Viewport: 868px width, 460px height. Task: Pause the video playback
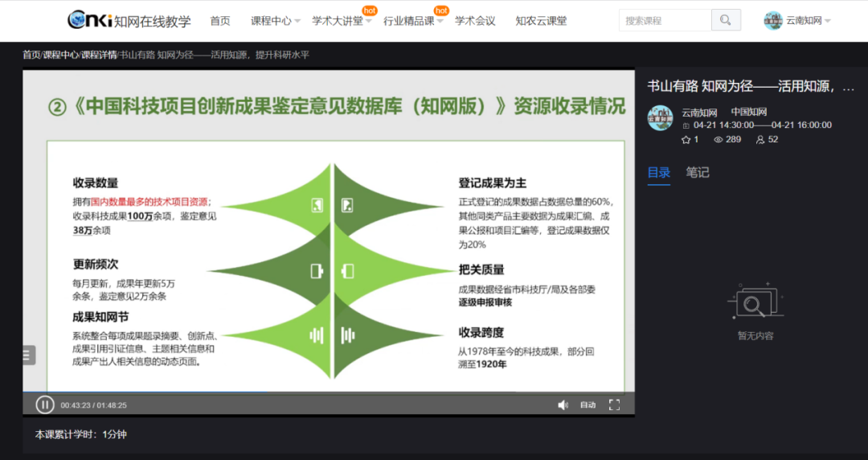coord(45,405)
